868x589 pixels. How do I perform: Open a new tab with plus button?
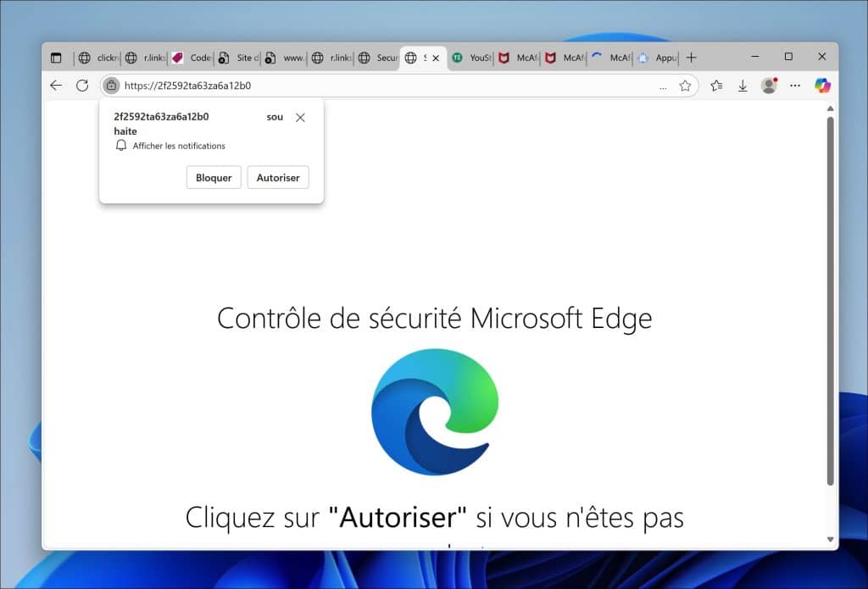(691, 58)
